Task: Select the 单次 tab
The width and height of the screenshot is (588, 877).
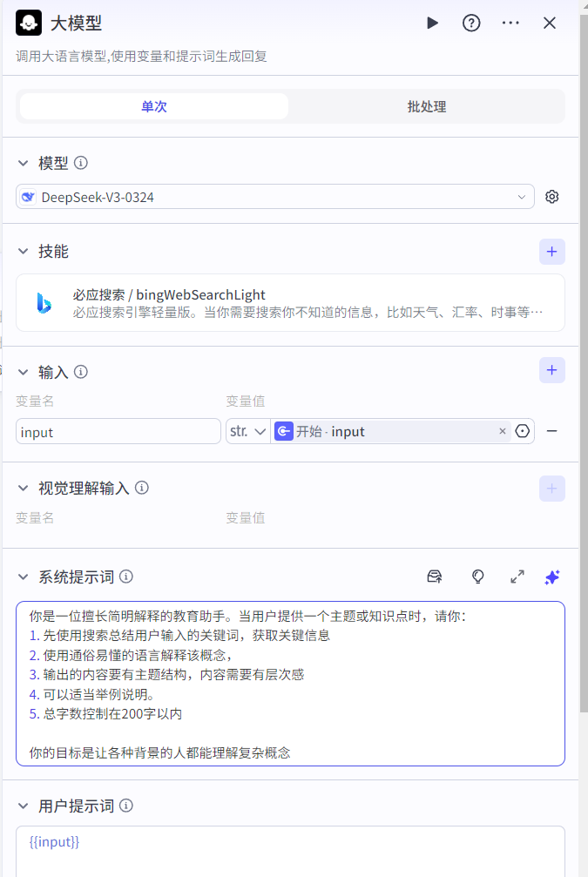Action: (x=154, y=106)
